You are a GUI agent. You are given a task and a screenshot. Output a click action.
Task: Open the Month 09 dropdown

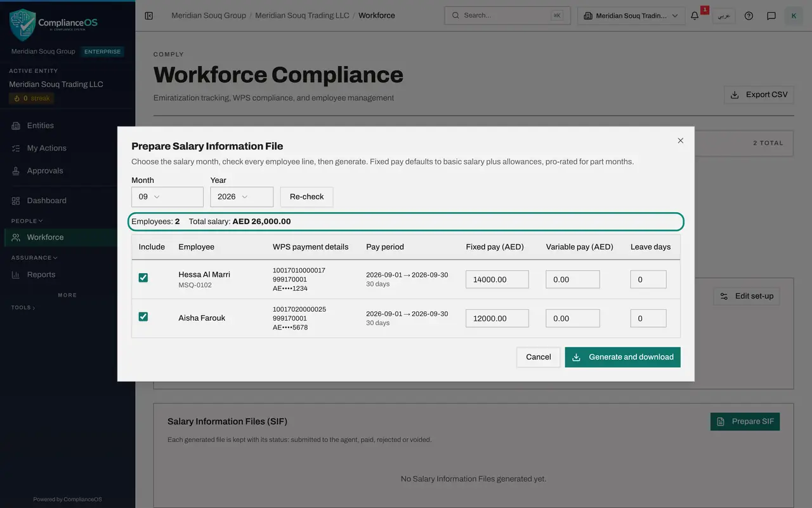(x=167, y=197)
